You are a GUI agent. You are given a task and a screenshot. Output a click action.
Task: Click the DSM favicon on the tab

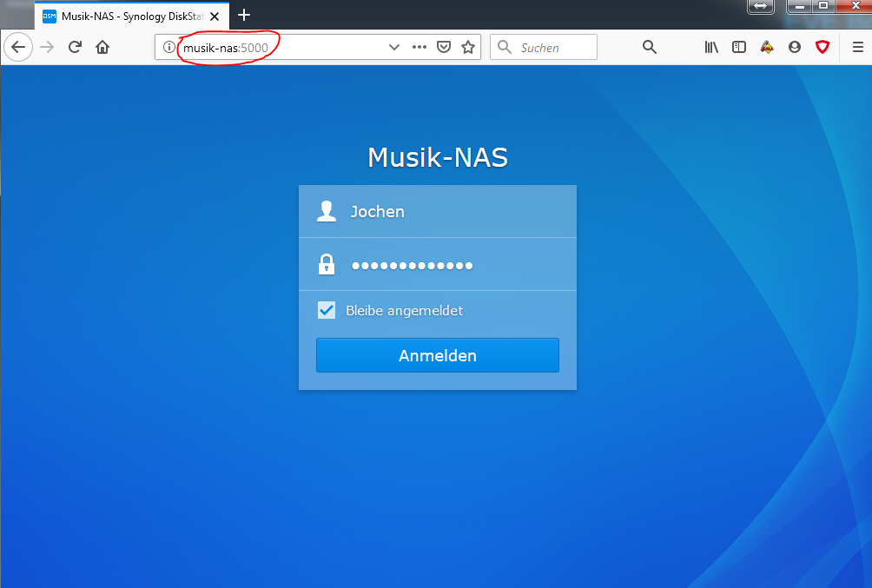(50, 17)
